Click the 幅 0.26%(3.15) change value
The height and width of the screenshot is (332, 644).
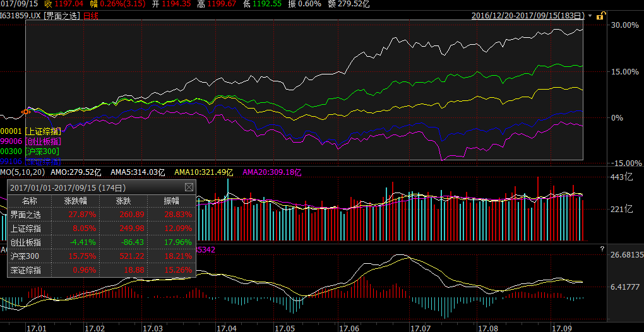(x=116, y=4)
